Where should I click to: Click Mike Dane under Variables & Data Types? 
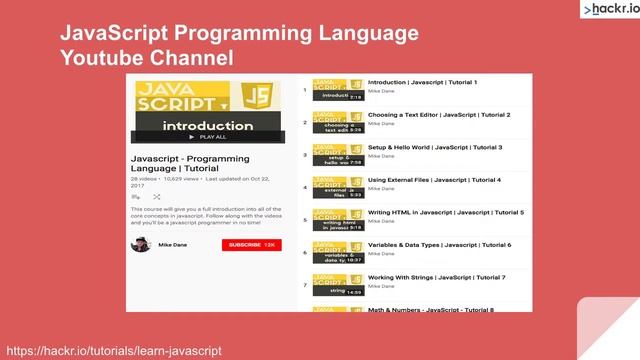click(x=381, y=254)
